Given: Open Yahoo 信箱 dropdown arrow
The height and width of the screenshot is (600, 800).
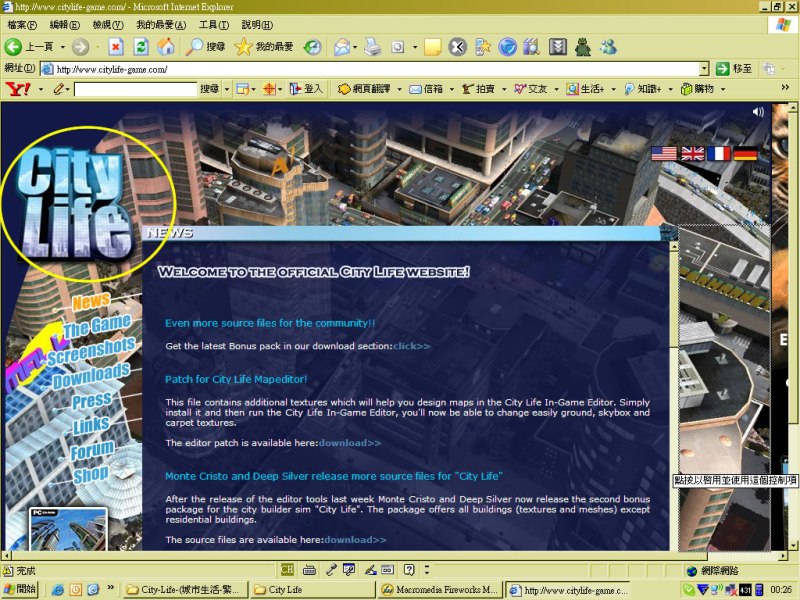Looking at the screenshot, I should pos(452,89).
